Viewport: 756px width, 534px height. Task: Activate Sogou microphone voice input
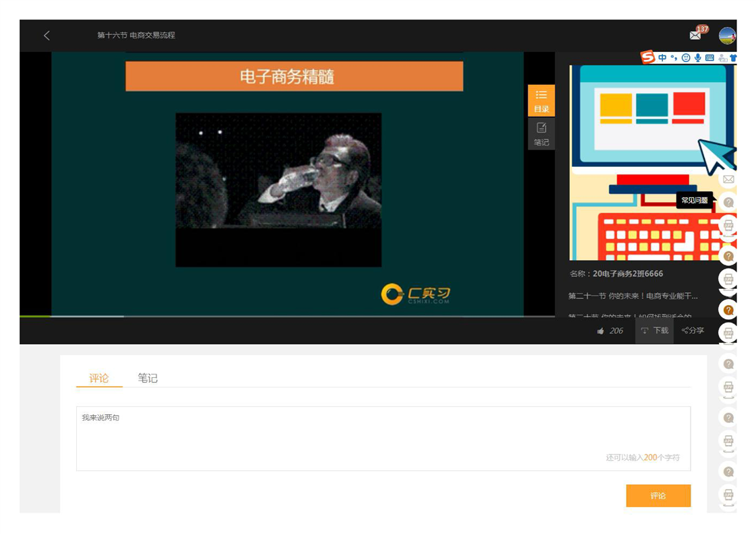coord(697,58)
